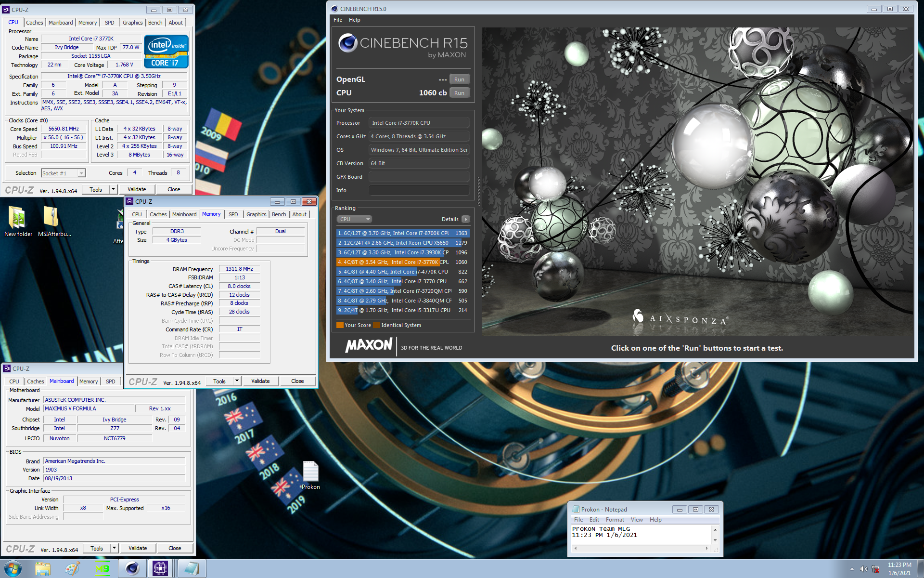This screenshot has height=578, width=924.
Task: Click the title bar icon of the CPU-Z Mainboard window
Action: [7, 368]
